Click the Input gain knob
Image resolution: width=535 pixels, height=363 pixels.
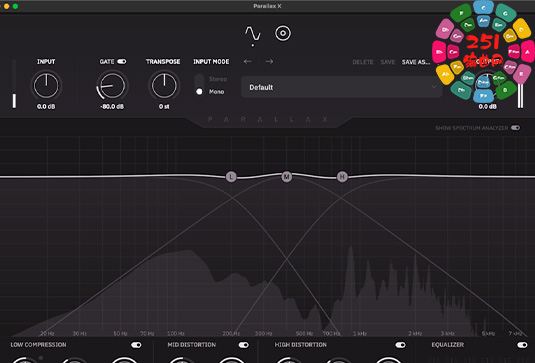pyautogui.click(x=46, y=85)
